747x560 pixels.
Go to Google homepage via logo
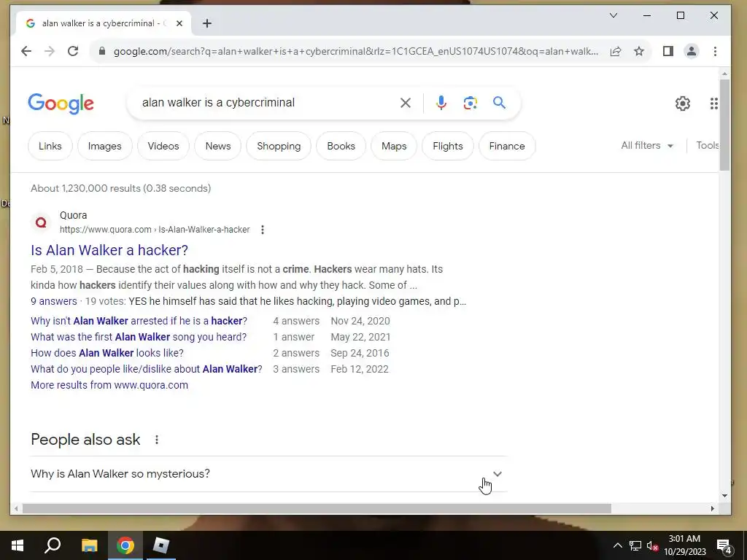pos(61,104)
